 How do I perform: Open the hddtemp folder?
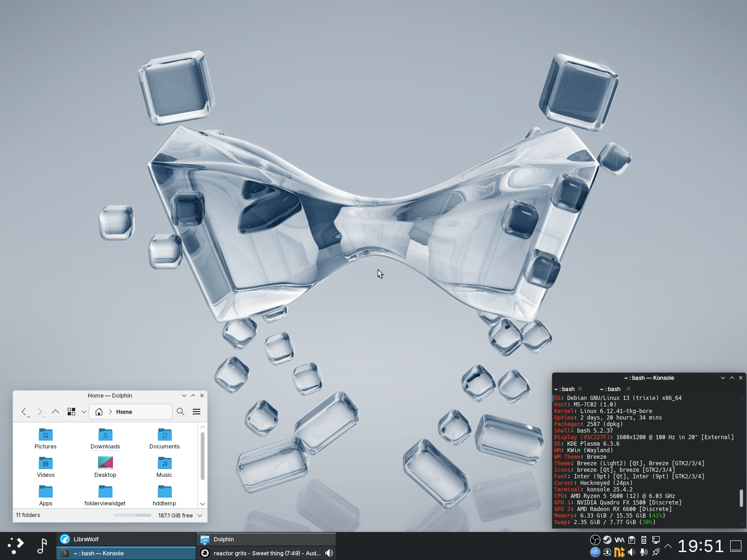click(165, 496)
